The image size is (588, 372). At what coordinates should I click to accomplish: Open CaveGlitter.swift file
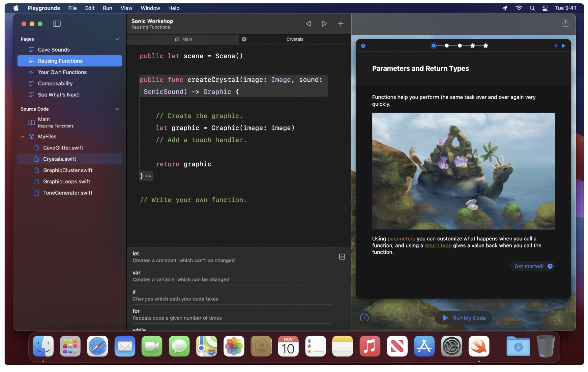point(70,148)
